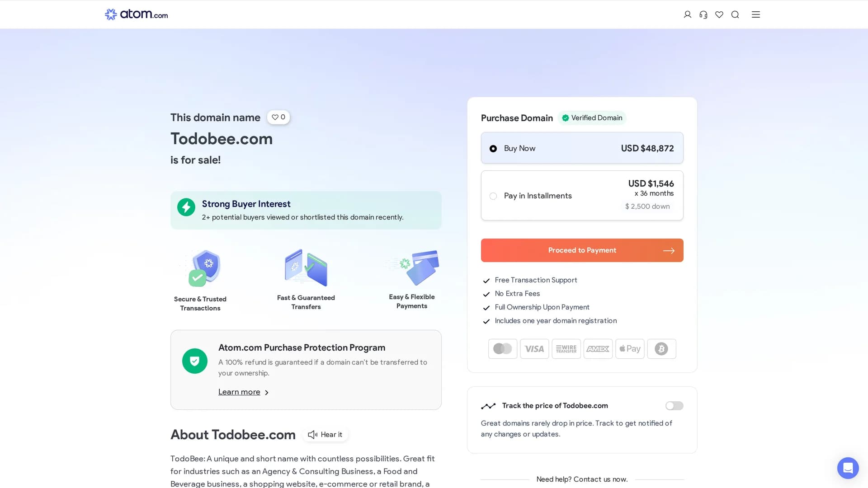Open the headset support icon

[703, 14]
